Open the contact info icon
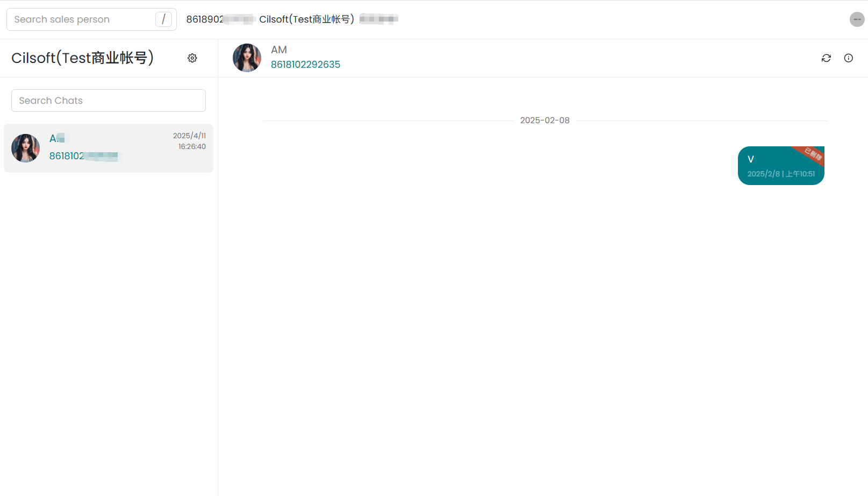This screenshot has width=868, height=496. click(848, 58)
